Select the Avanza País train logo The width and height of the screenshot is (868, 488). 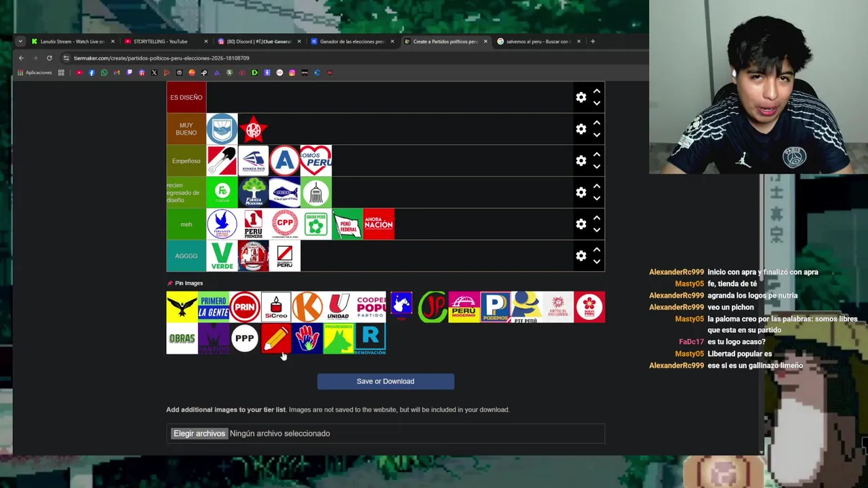253,161
